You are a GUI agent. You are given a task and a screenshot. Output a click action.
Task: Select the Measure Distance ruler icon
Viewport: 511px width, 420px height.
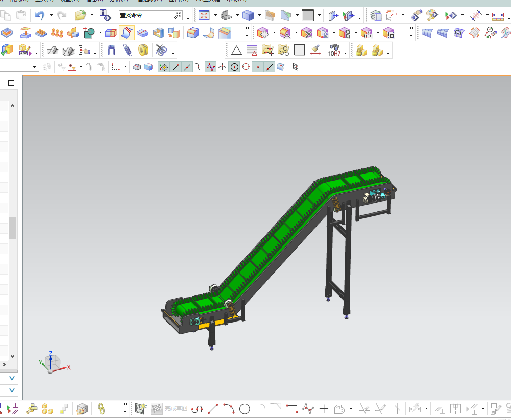click(x=498, y=16)
